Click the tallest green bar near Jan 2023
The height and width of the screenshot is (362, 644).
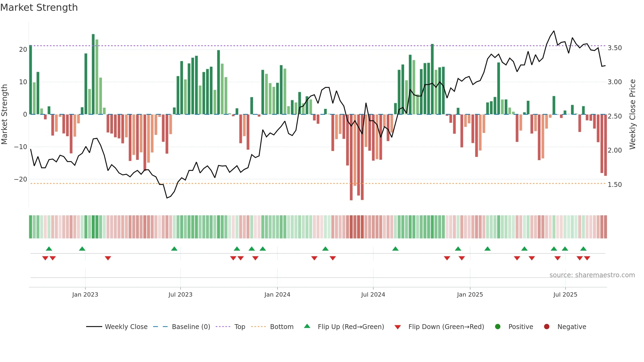coord(93,74)
